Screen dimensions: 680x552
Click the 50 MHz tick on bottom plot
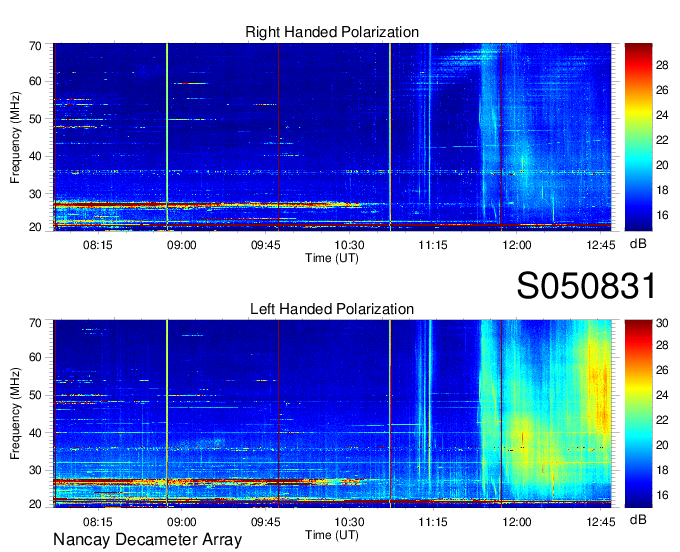pos(35,395)
